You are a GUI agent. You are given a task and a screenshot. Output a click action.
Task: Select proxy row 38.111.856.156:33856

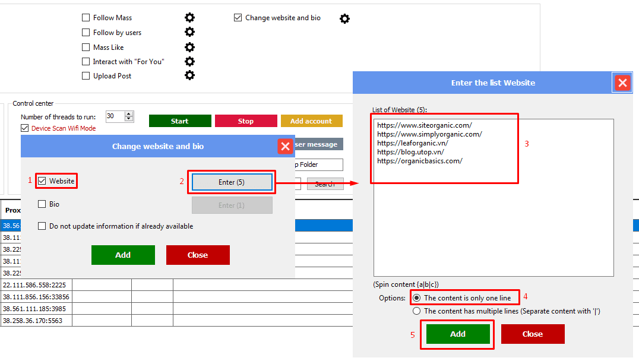36,297
